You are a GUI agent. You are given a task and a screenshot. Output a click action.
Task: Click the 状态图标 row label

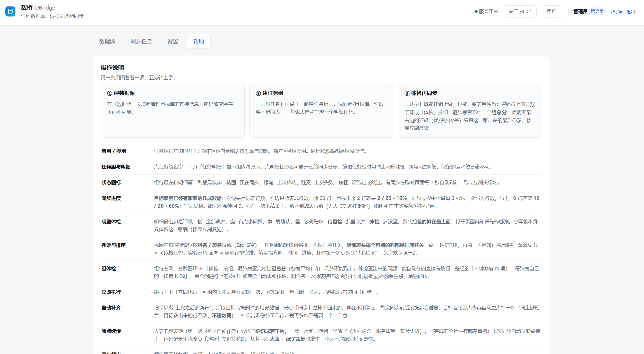pos(111,183)
